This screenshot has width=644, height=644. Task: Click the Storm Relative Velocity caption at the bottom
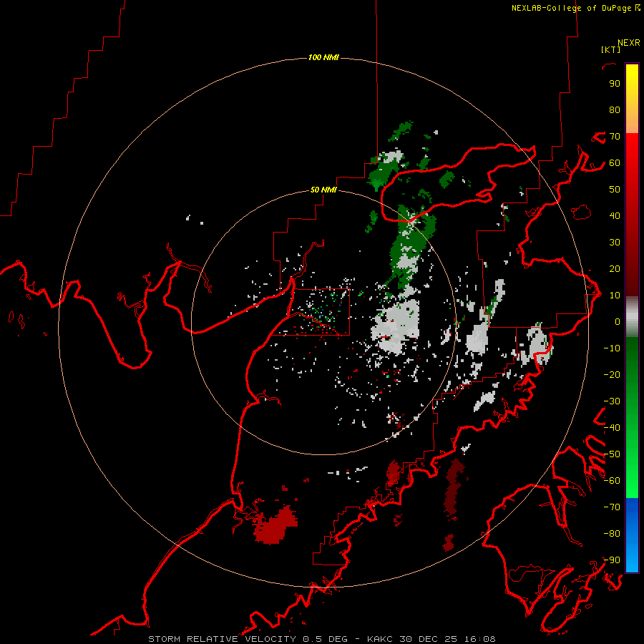pyautogui.click(x=321, y=639)
